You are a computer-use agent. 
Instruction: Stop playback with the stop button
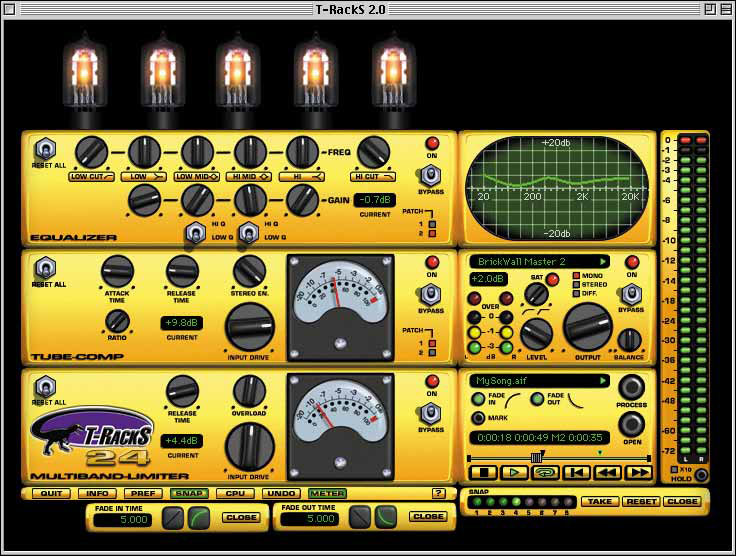tap(483, 472)
